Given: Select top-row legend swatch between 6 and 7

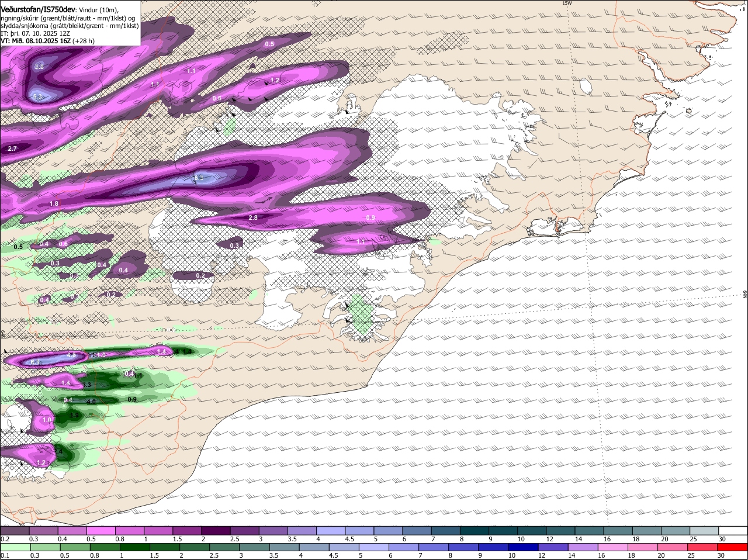Looking at the screenshot, I should point(417,530).
